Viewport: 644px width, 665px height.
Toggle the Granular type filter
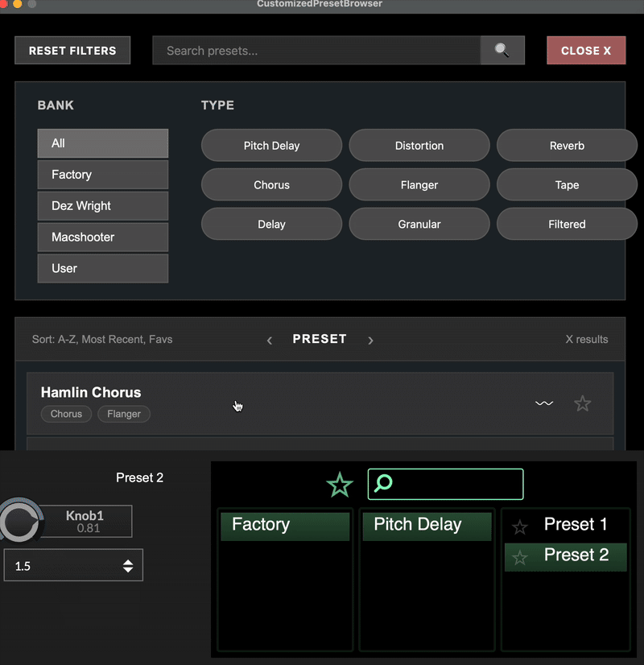(419, 225)
